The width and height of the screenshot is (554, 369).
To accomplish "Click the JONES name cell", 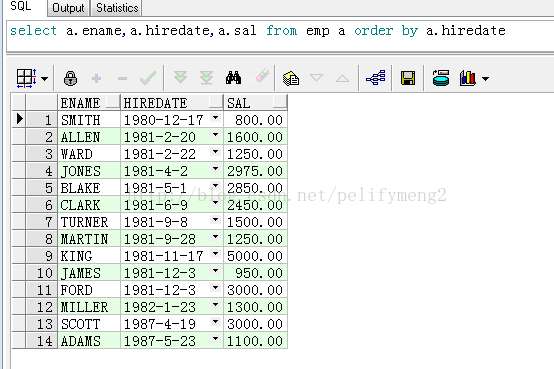I will (x=89, y=171).
